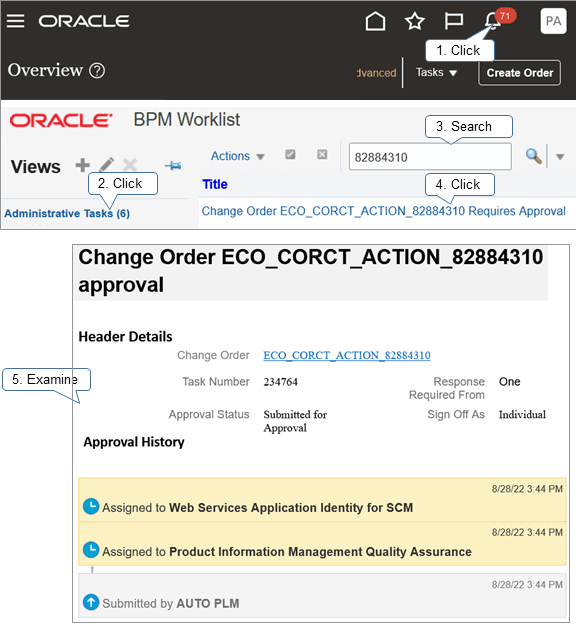
Task: Click the partially shown Advanced link
Action: point(377,73)
